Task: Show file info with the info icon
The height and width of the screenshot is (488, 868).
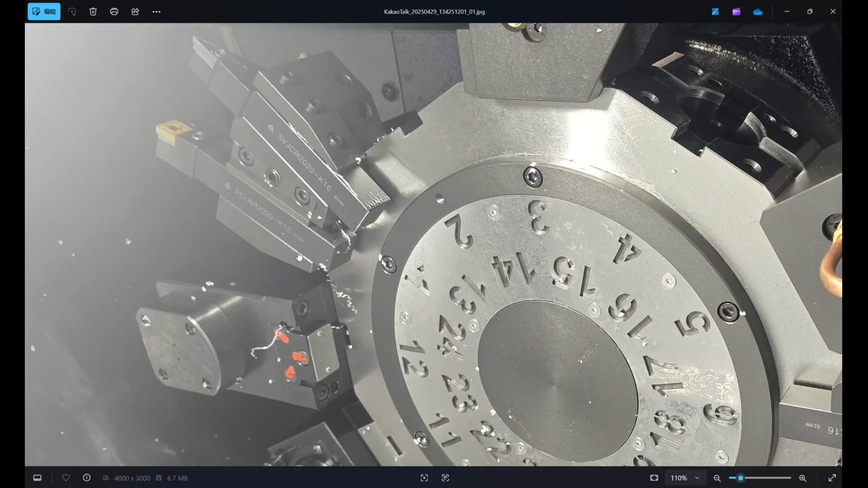Action: point(87,478)
